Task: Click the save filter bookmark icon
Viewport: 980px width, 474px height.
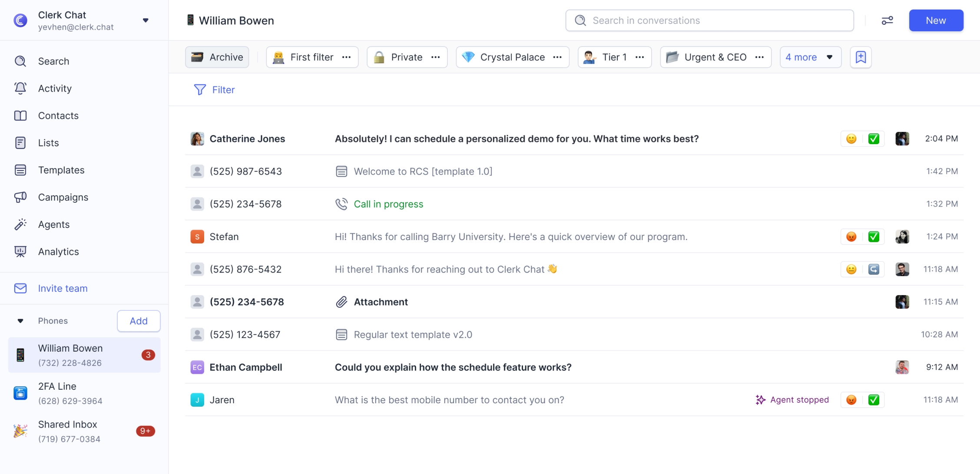Action: 861,57
